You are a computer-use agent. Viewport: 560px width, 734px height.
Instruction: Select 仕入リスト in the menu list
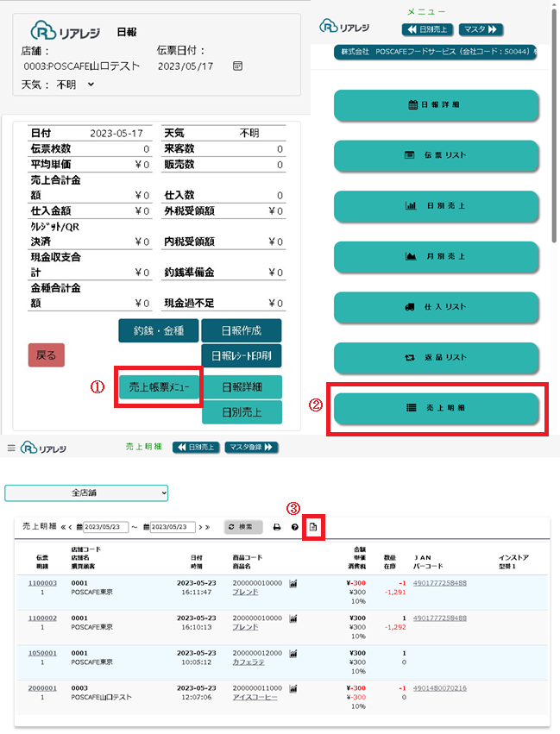pos(436,307)
